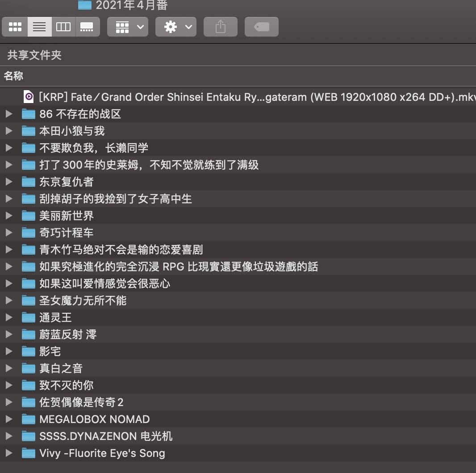Click the 2021年4月番 title folder icon
The height and width of the screenshot is (473, 476).
[x=84, y=5]
